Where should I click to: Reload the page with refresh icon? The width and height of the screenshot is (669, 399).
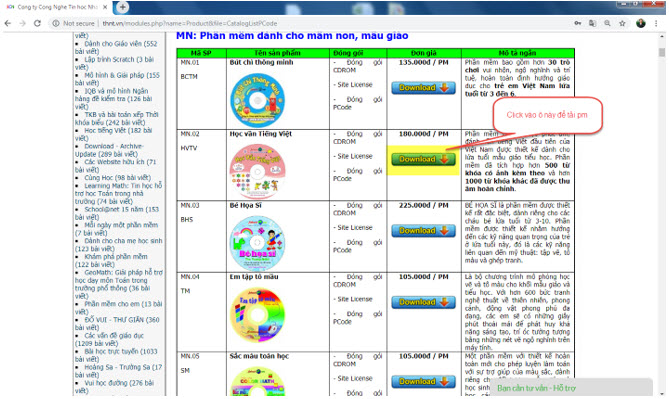37,23
